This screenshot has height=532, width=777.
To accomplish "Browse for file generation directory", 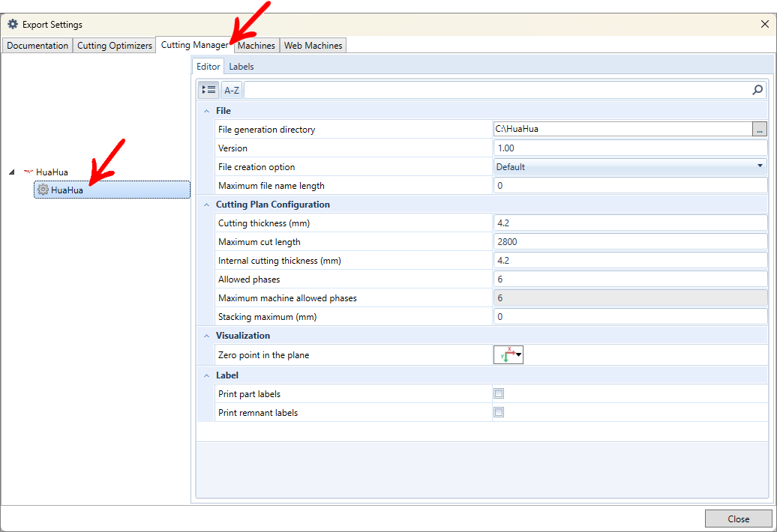I will point(759,129).
